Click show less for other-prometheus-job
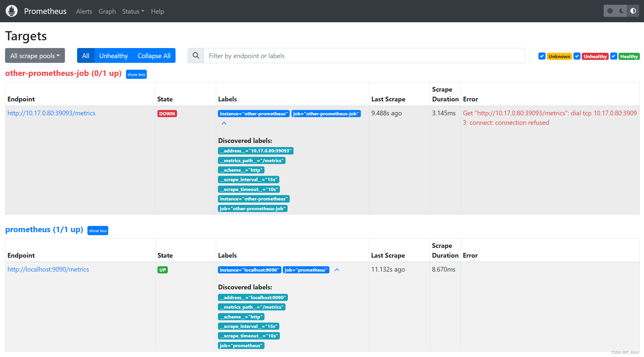The image size is (644, 357). [136, 74]
